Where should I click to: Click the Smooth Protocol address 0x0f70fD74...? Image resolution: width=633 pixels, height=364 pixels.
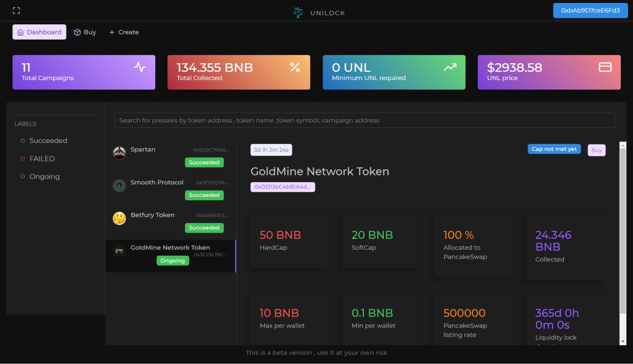212,182
